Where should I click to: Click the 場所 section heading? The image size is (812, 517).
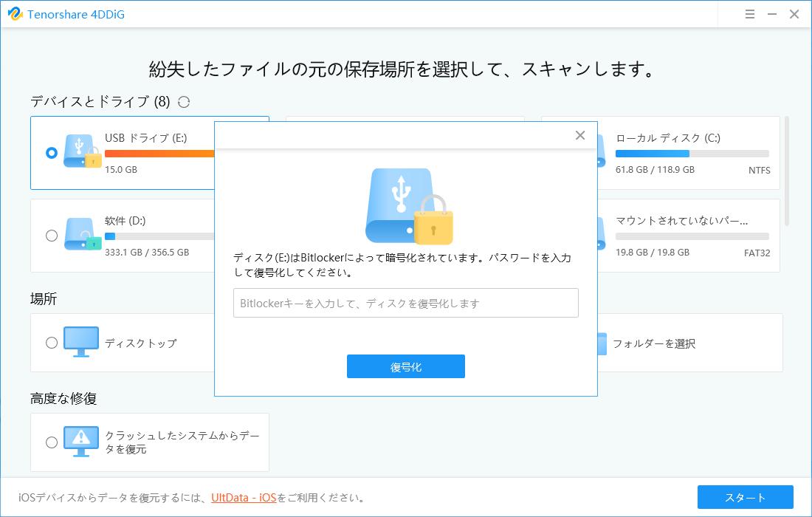click(44, 299)
